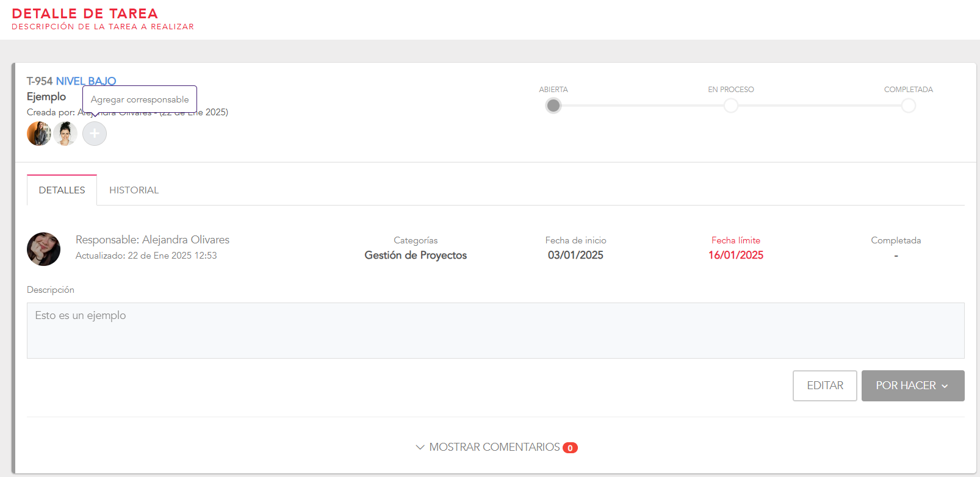The width and height of the screenshot is (980, 477).
Task: Set task status to En Proceso step
Action: point(730,106)
